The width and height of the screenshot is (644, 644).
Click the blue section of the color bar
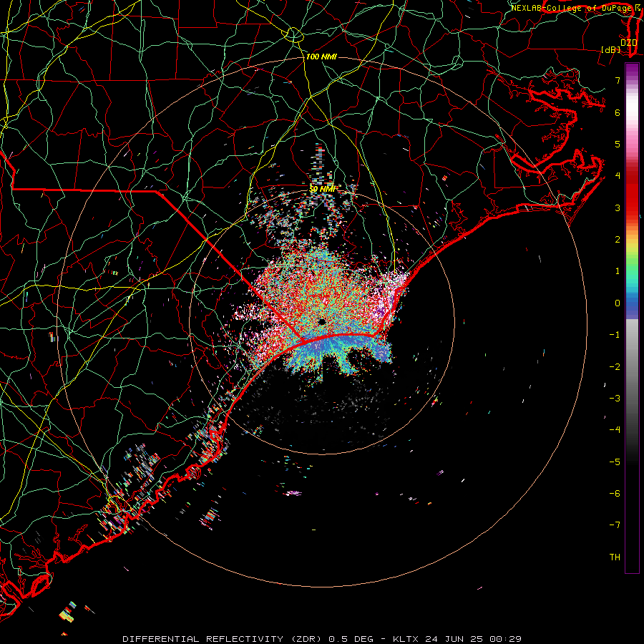632,306
